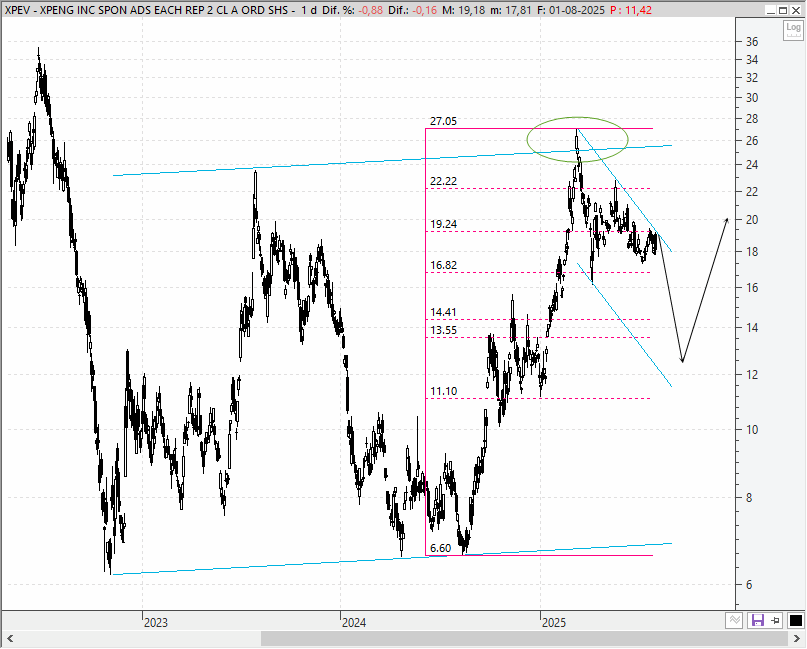Image resolution: width=807 pixels, height=649 pixels.
Task: Click the Dif. %: -0,88 value
Action: [x=353, y=10]
